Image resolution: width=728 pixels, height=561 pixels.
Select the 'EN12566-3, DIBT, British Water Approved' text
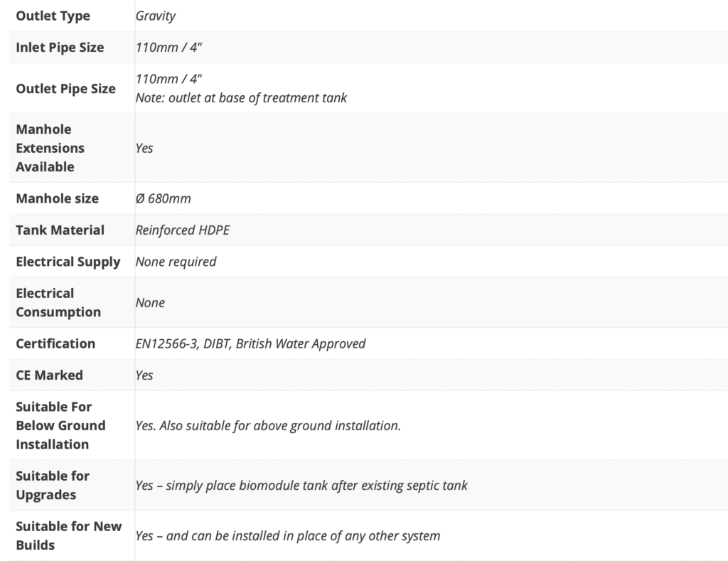(x=250, y=343)
